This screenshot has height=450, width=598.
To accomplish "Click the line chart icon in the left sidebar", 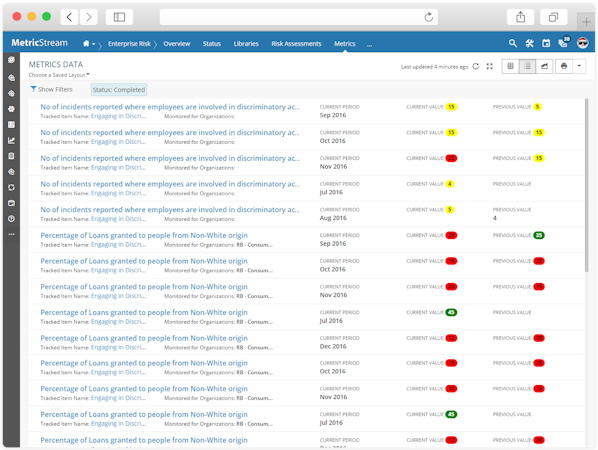I will (x=11, y=140).
